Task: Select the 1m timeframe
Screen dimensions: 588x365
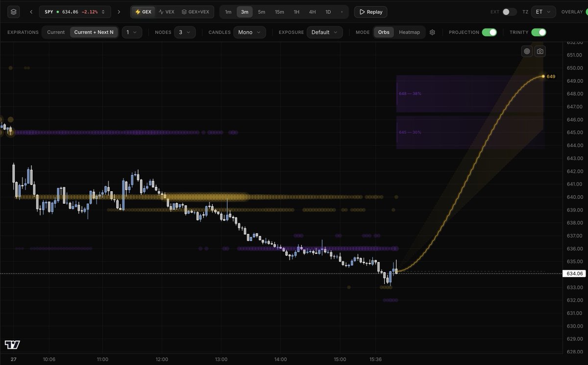Action: (228, 12)
